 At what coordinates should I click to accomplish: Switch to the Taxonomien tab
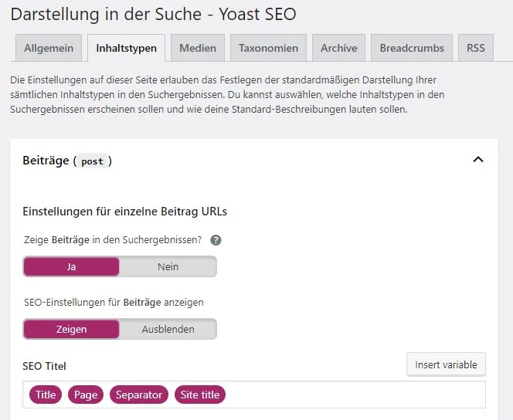click(268, 48)
